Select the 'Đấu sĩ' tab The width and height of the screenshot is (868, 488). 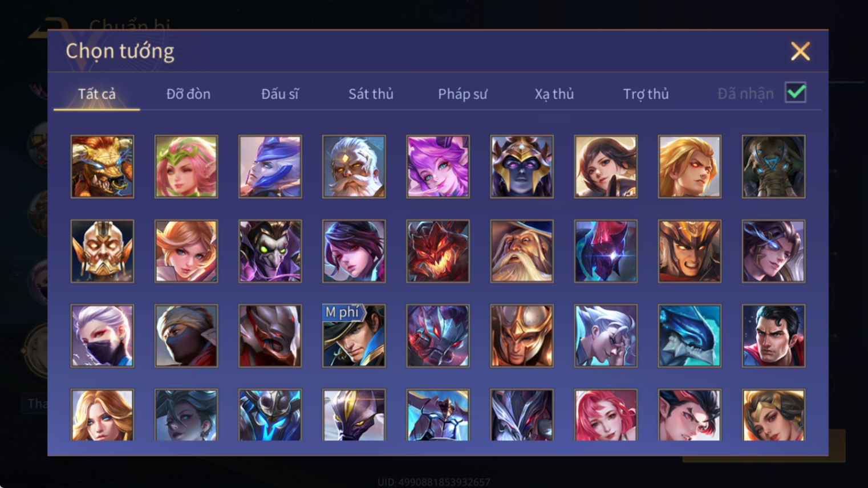pos(279,93)
